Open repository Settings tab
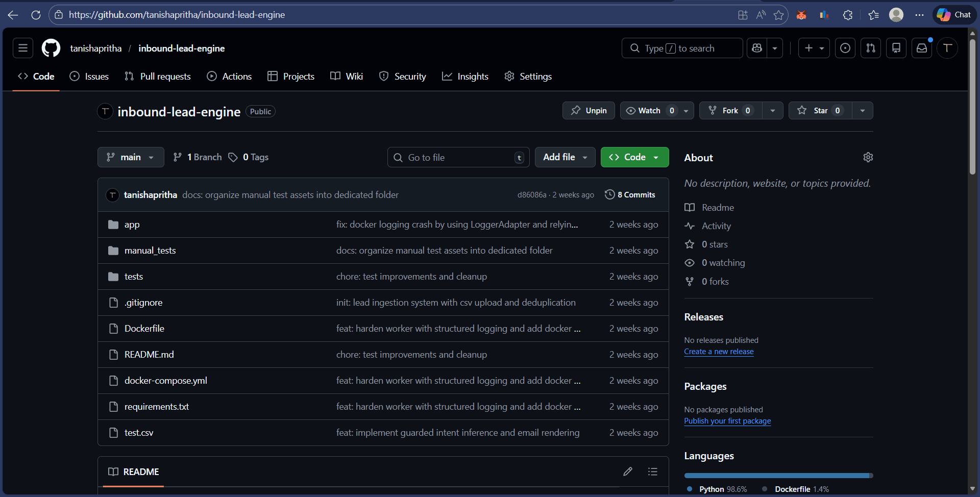This screenshot has height=497, width=980. pos(528,77)
